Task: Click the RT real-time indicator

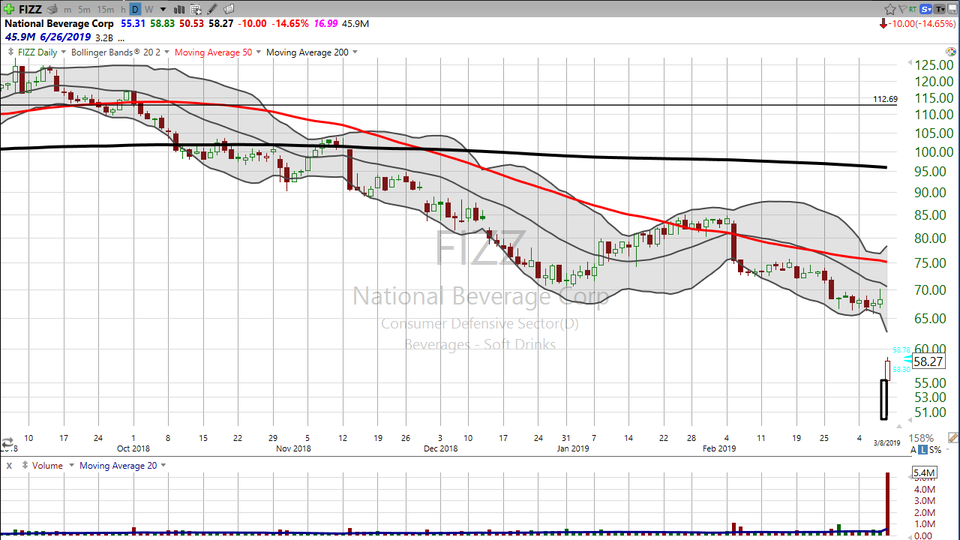Action: point(913,9)
